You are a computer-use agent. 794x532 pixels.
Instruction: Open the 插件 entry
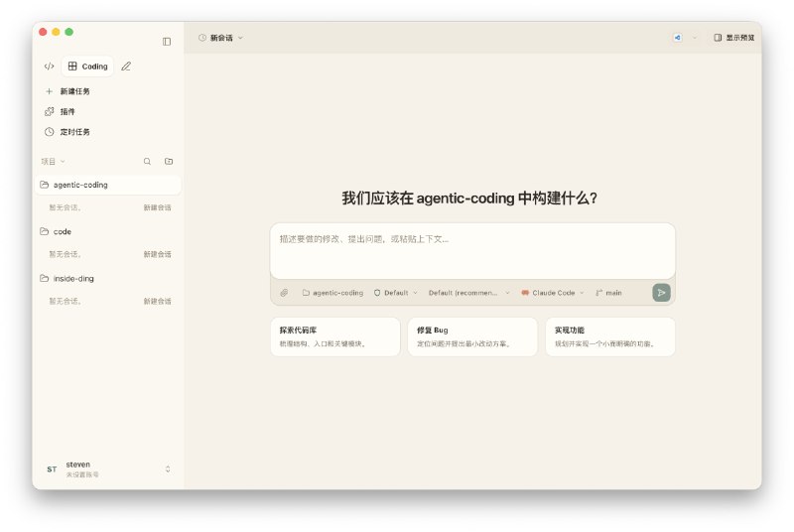point(67,112)
